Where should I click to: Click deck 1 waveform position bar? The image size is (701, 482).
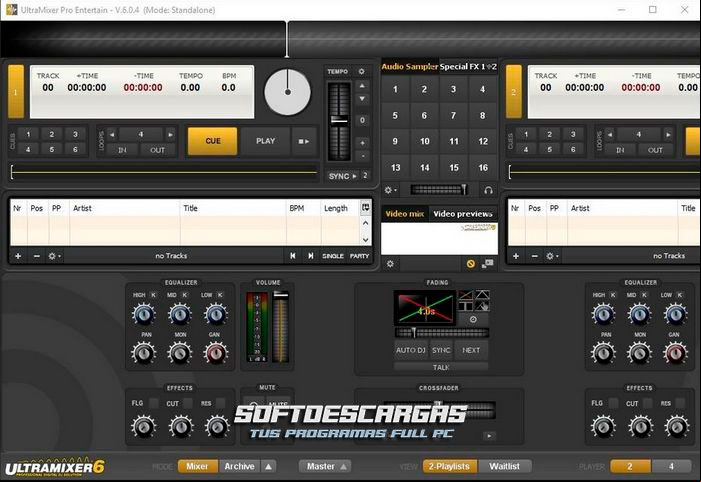164,172
